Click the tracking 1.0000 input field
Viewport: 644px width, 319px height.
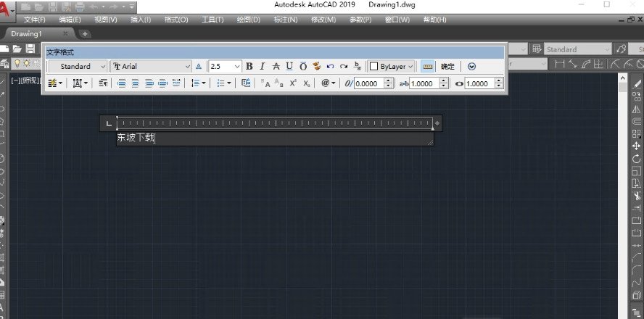tap(424, 84)
